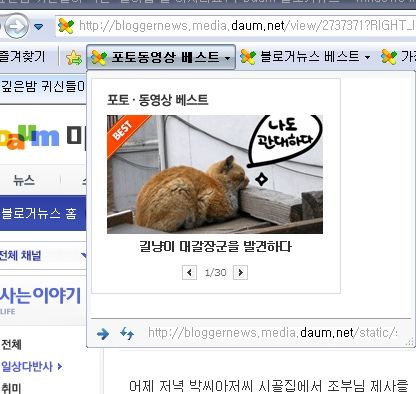The width and height of the screenshot is (416, 394).
Task: Go to next photo with right arrow
Action: tap(240, 272)
